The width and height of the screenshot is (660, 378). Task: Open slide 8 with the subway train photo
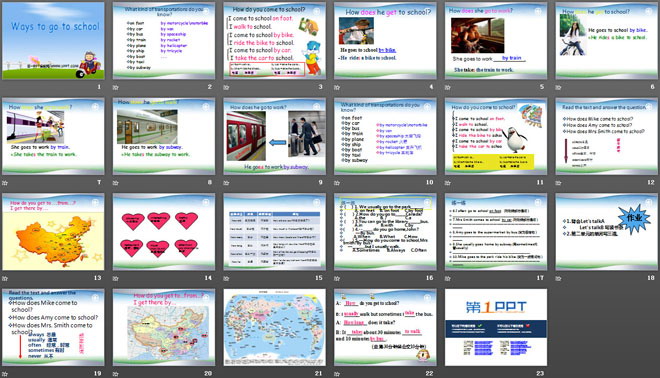(x=164, y=136)
